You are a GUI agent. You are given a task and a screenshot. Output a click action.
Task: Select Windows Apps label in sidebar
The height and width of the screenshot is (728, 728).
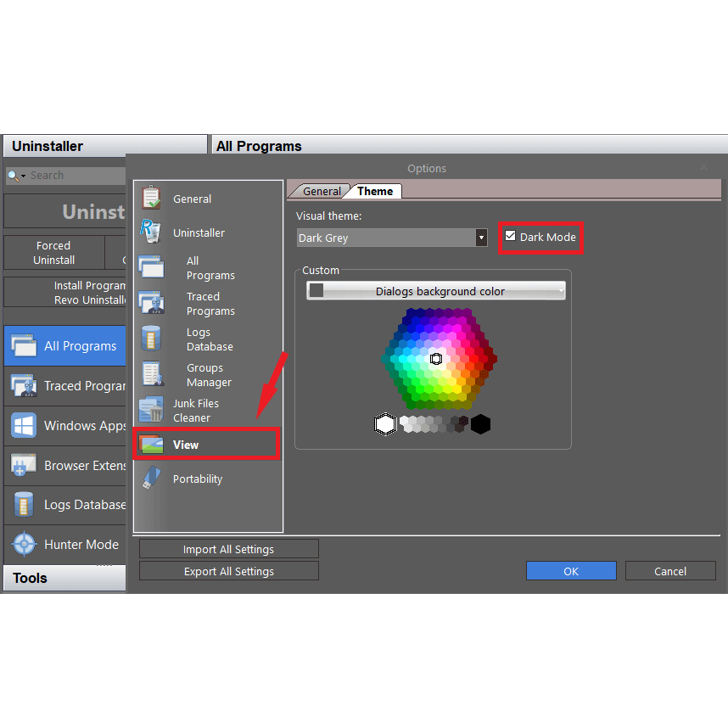[x=85, y=426]
